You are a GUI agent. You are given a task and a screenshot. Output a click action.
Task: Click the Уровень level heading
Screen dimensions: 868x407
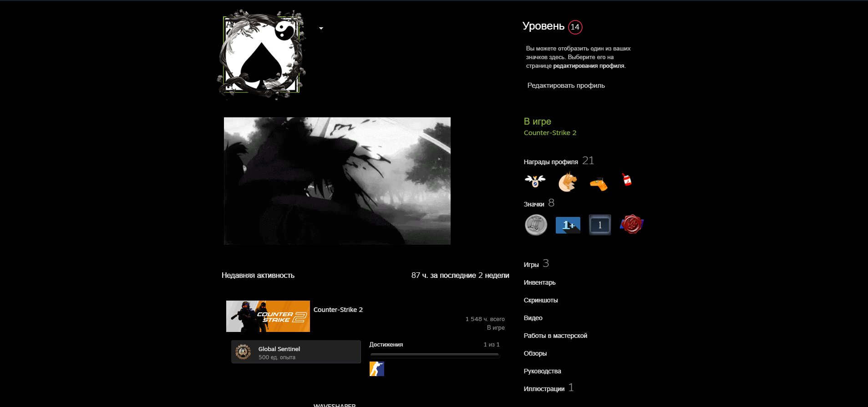543,26
